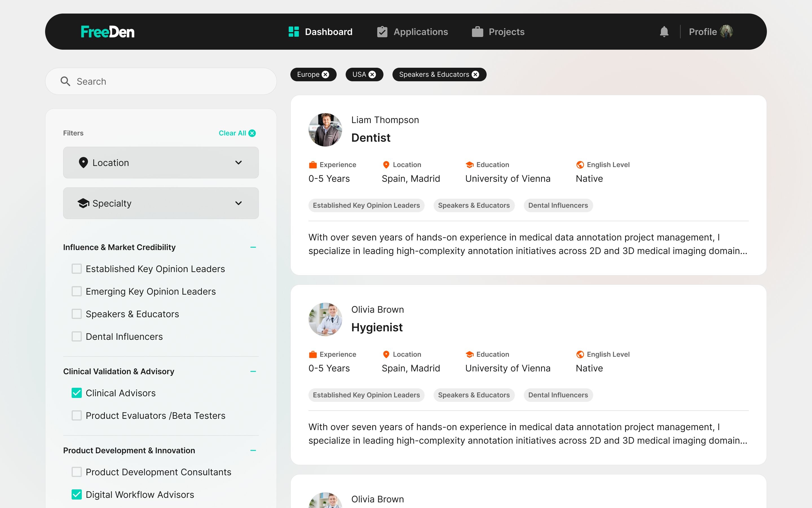The image size is (812, 508).
Task: Click Experience briefcase icon on Liam Thompson card
Action: click(x=313, y=165)
